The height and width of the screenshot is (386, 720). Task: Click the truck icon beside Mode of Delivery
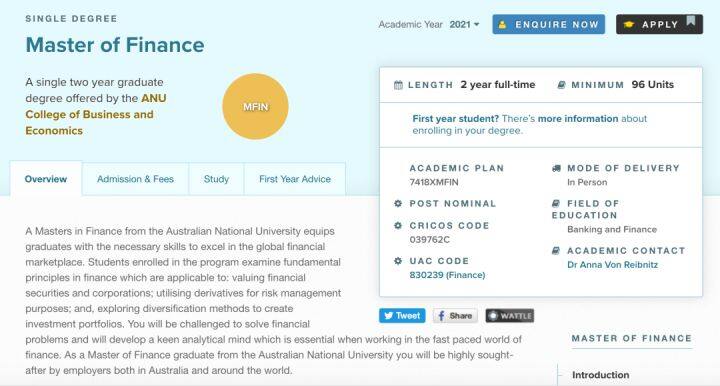556,168
